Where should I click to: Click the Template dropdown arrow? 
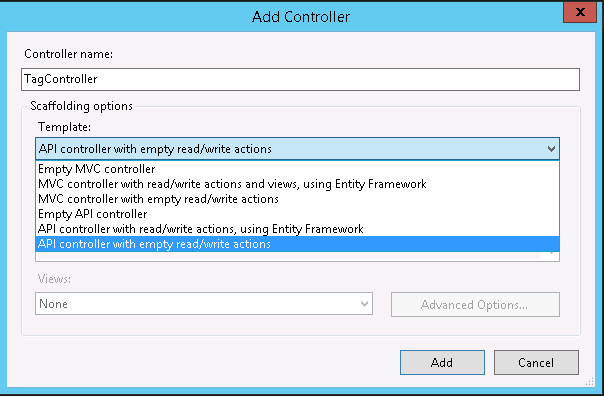[x=551, y=149]
